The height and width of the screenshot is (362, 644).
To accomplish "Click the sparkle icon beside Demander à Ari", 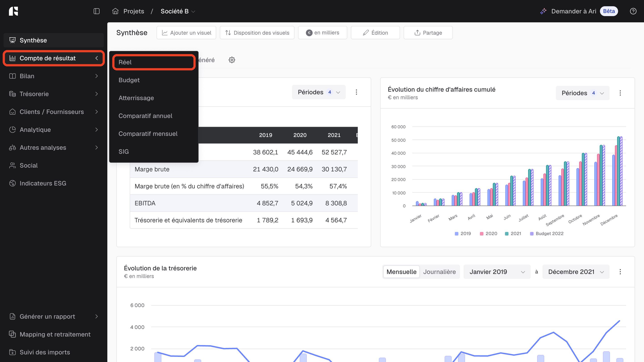I will [x=543, y=11].
